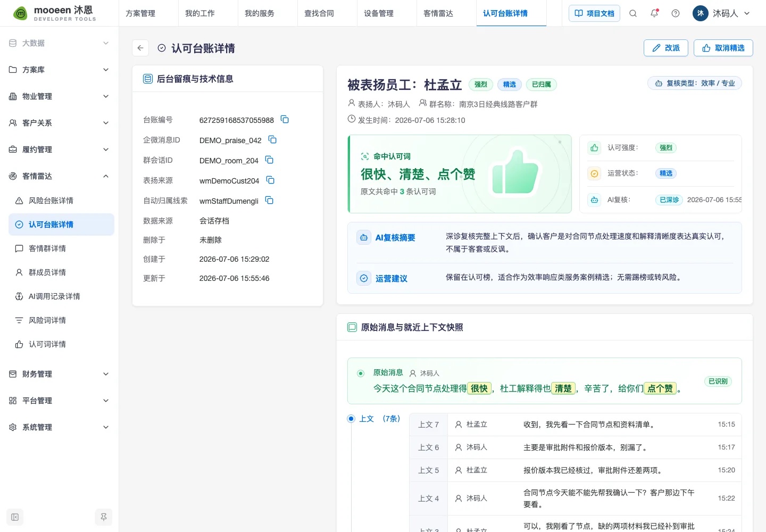
Task: Click the 已深诊 tag
Action: (669, 200)
